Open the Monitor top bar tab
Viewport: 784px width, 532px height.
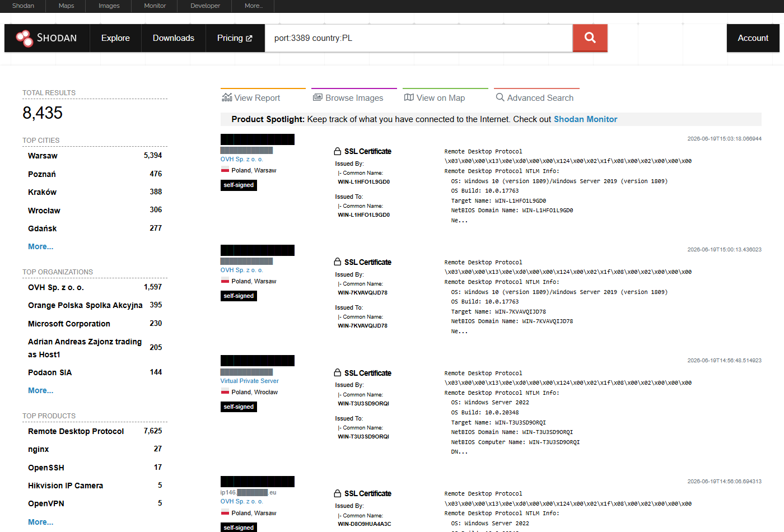coord(155,6)
